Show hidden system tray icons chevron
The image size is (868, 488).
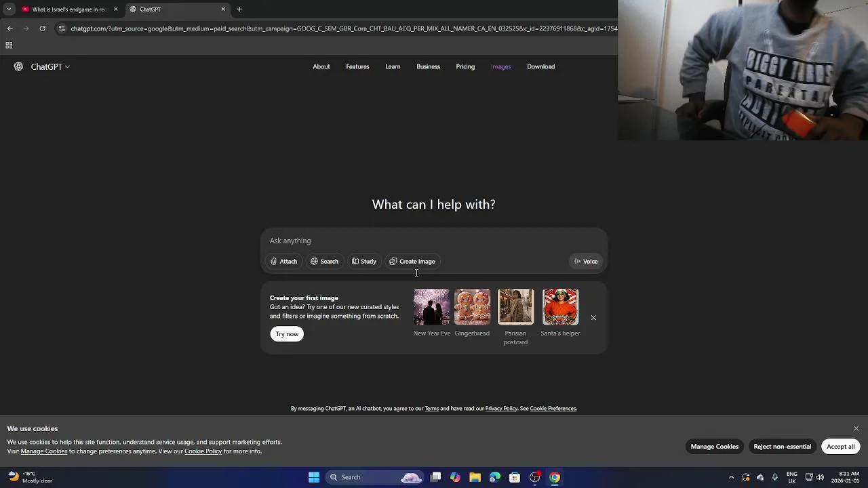[x=731, y=477]
